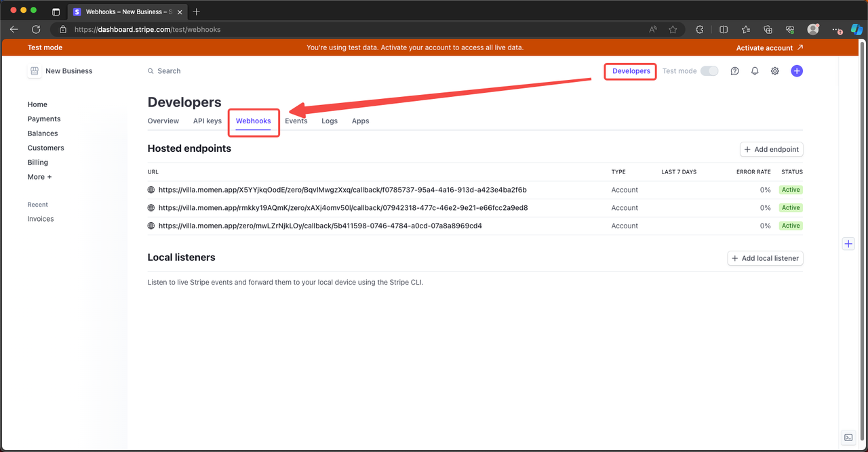
Task: Click Active status badge of 5b411598 endpoint
Action: (791, 226)
